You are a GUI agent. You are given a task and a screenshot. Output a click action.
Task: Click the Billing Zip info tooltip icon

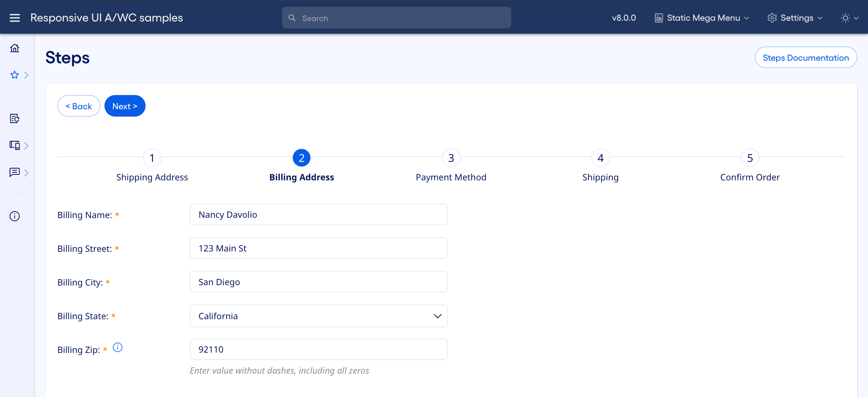pos(118,347)
